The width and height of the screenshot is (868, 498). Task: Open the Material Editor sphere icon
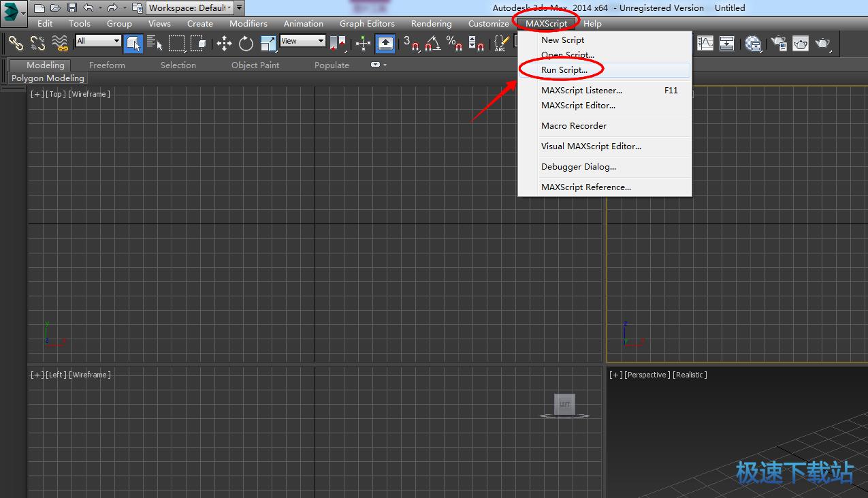[753, 44]
